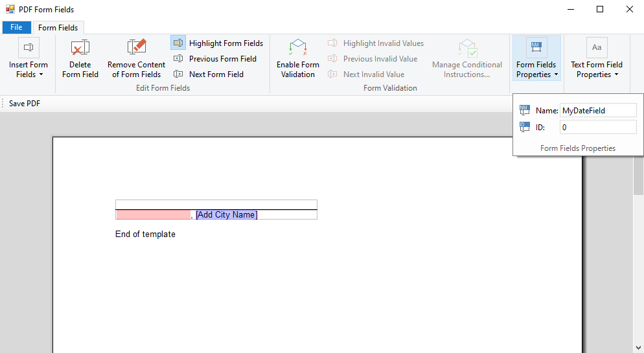The height and width of the screenshot is (353, 644).
Task: Edit the ID input field
Action: tap(598, 127)
